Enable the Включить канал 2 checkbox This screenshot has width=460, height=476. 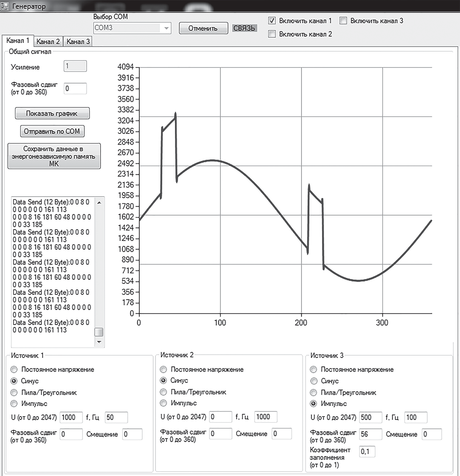[272, 34]
